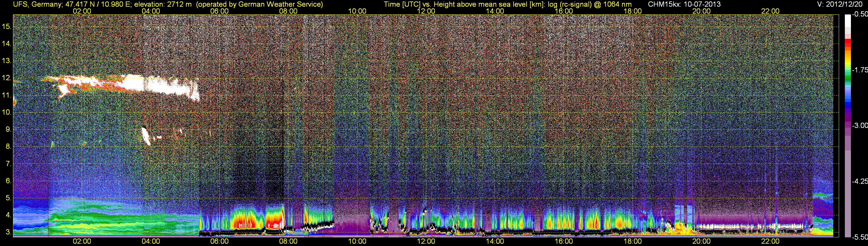
Task: Click the 10:00 label on the top time axis
Action: [x=357, y=11]
